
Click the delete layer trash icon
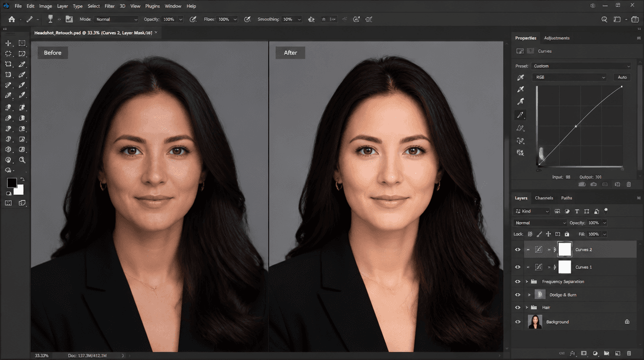pyautogui.click(x=629, y=353)
